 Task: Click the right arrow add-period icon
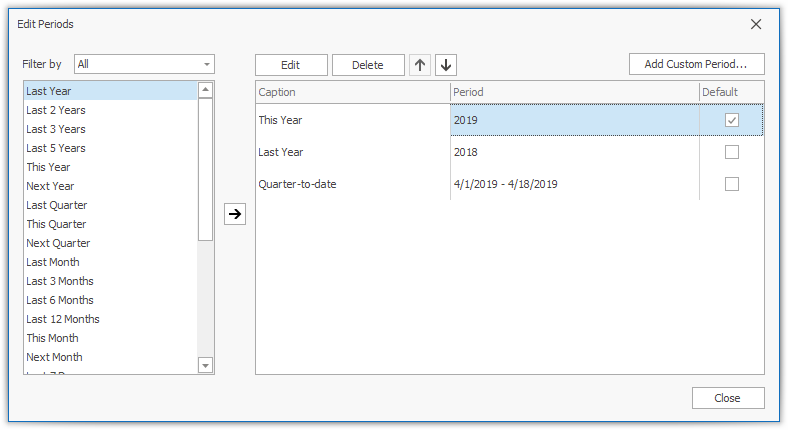click(235, 214)
